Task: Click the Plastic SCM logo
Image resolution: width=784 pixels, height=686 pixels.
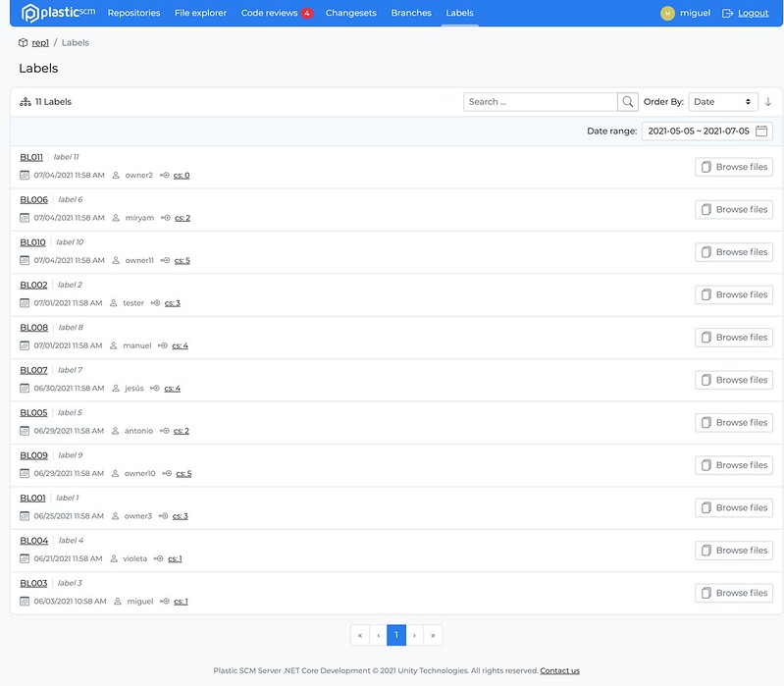Action: click(58, 13)
